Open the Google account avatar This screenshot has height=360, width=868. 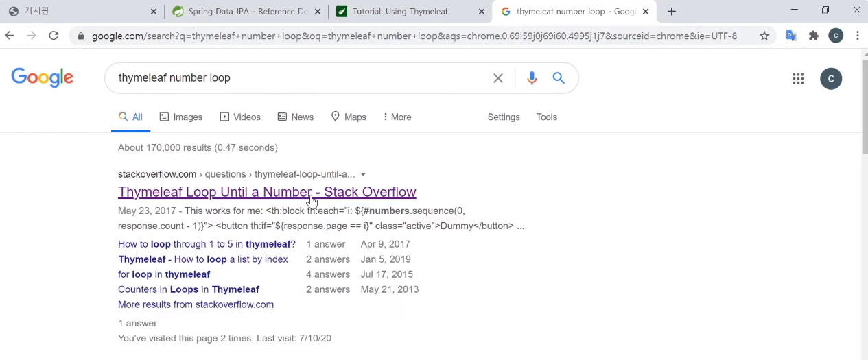831,79
